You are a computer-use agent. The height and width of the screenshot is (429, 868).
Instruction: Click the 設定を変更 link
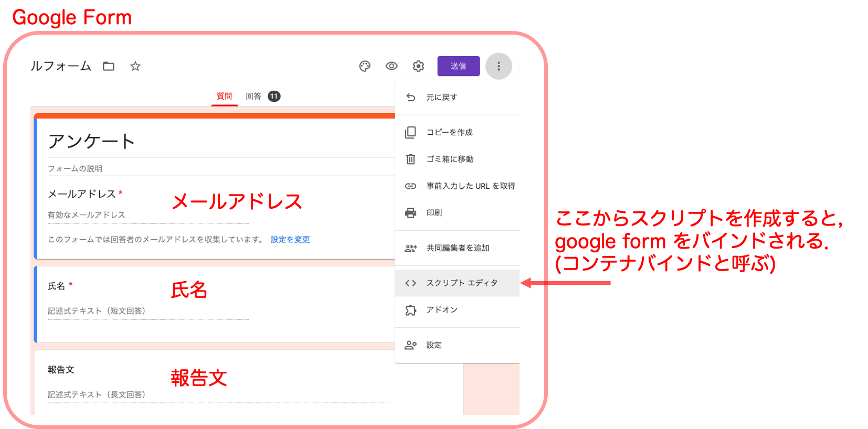point(290,240)
